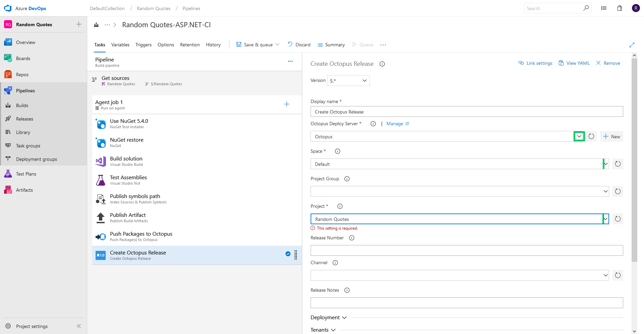Image resolution: width=644 pixels, height=334 pixels.
Task: Open Save & queue dropdown arrow
Action: coord(277,45)
